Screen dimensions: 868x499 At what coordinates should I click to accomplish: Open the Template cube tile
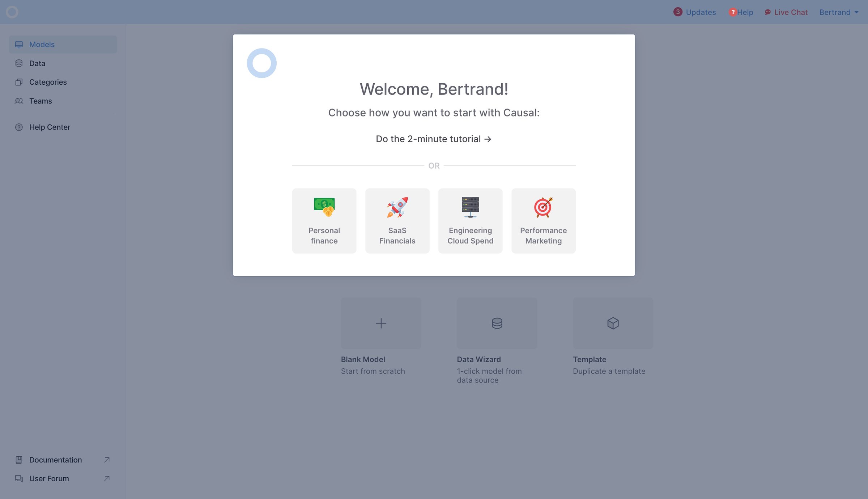(613, 323)
